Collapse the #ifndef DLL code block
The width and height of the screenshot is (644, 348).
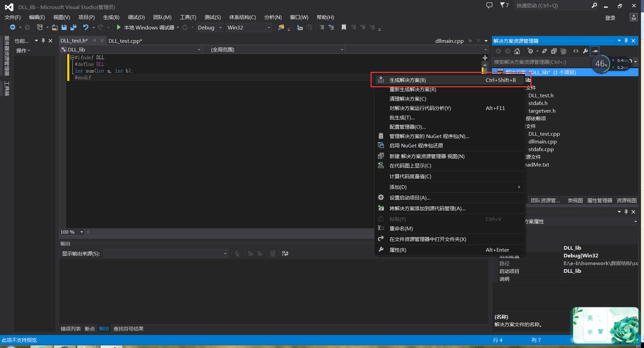pos(72,57)
